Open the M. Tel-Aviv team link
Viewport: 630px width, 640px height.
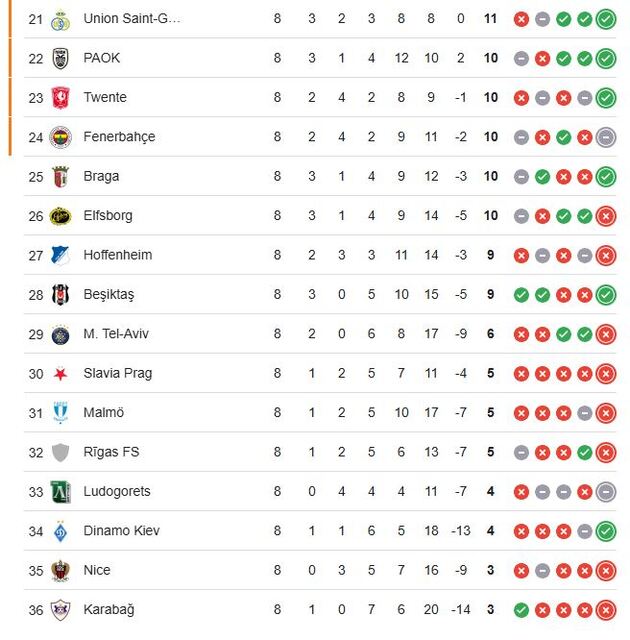pos(115,333)
